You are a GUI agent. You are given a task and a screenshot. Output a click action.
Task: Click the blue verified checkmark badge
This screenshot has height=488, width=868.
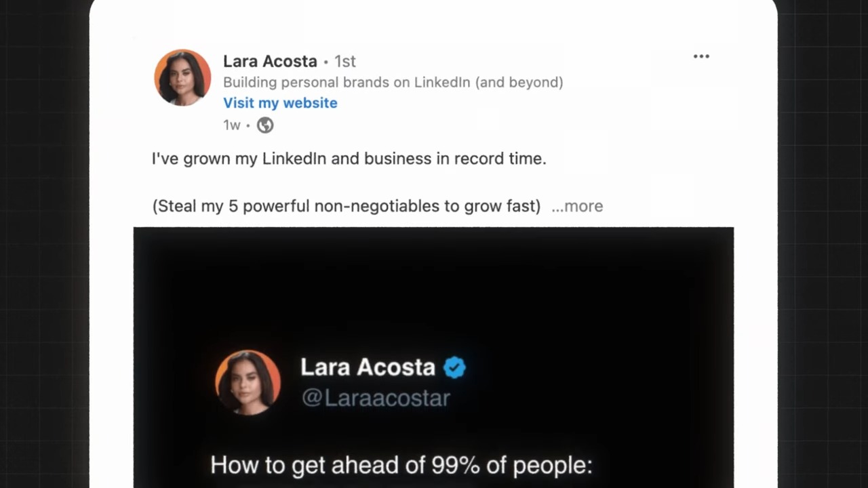(x=454, y=367)
